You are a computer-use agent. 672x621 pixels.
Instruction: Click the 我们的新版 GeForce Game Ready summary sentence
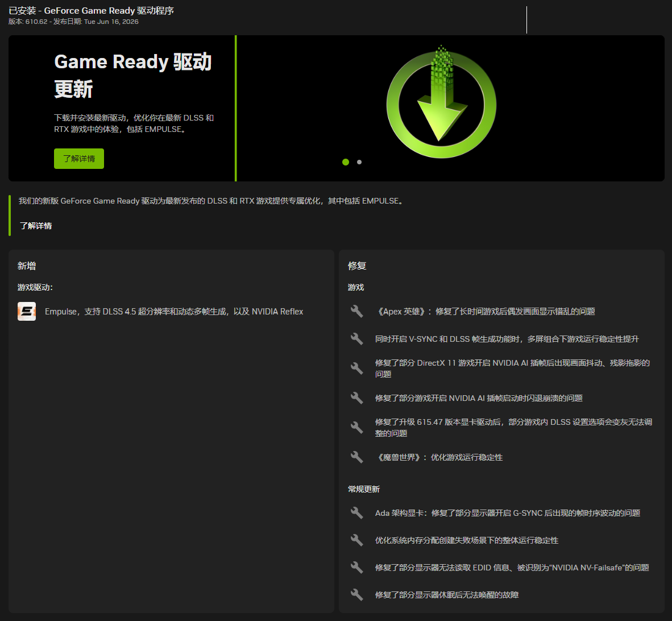[211, 201]
